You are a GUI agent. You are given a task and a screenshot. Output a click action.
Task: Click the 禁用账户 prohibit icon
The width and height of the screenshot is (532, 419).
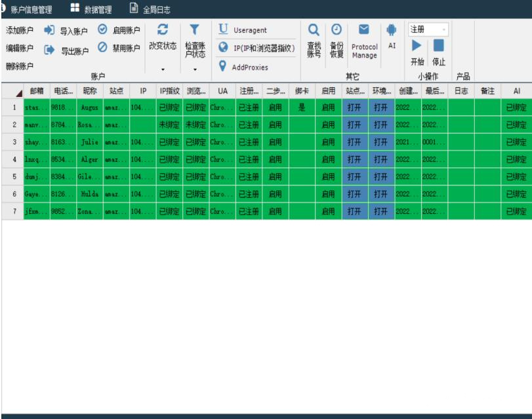click(102, 47)
